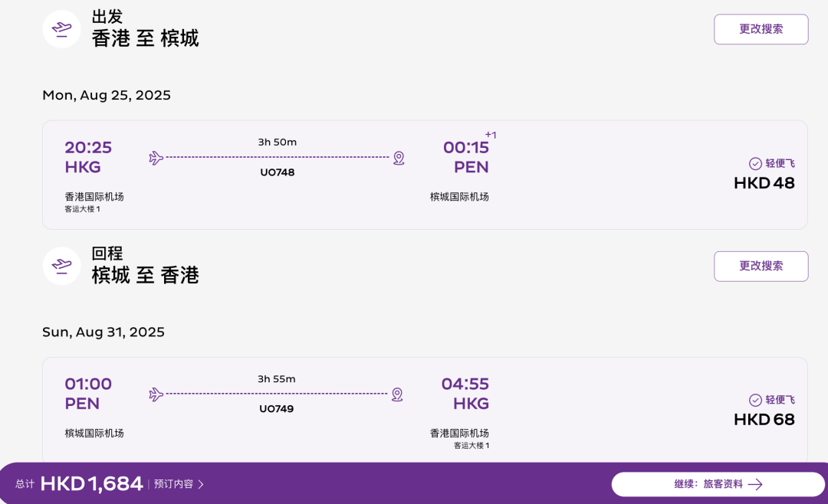Click the UO749 flight number
Screen dimensions: 828x504
click(x=276, y=409)
